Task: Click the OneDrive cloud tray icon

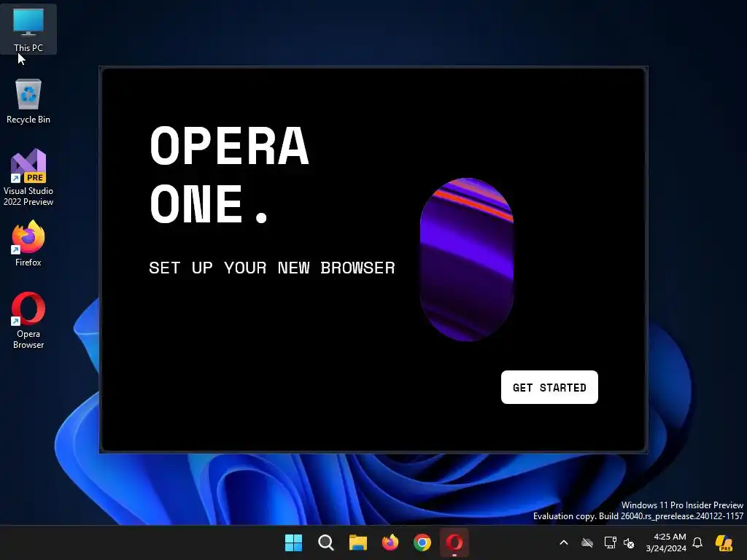Action: coord(587,542)
